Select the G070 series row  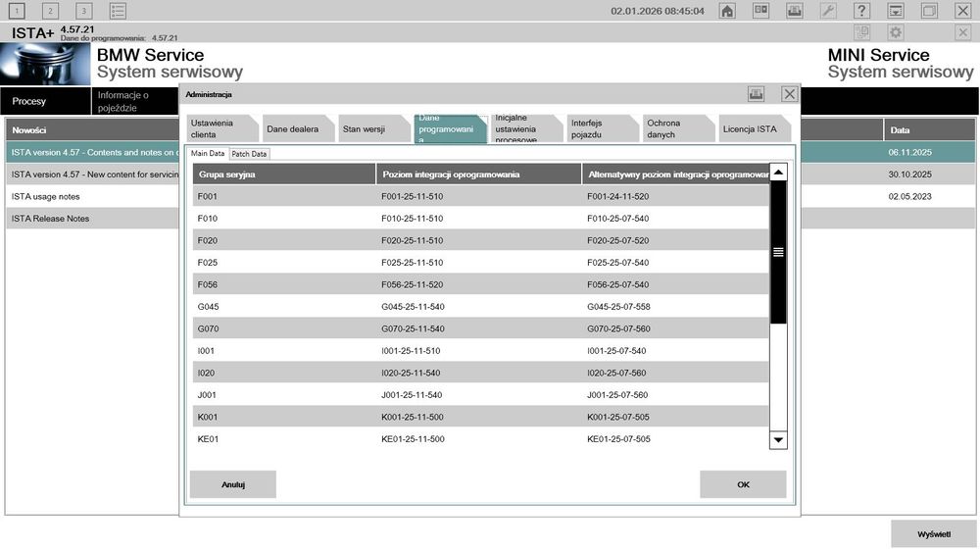point(480,328)
